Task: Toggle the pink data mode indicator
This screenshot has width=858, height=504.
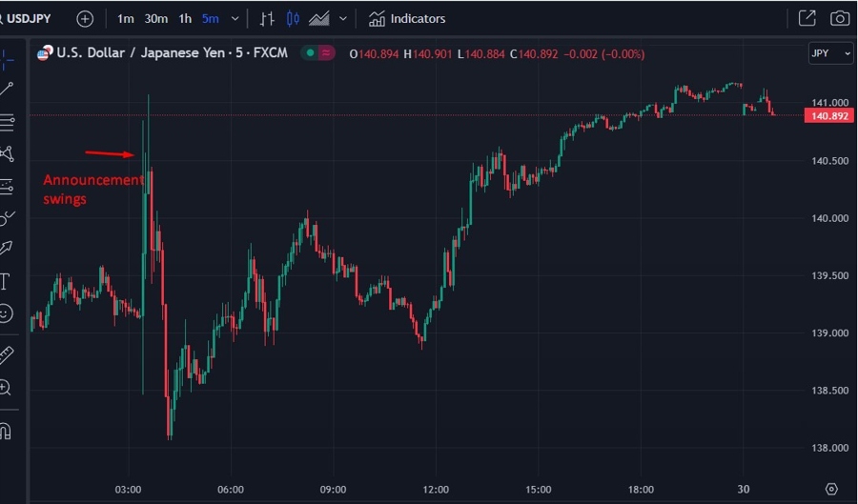Action: click(326, 53)
